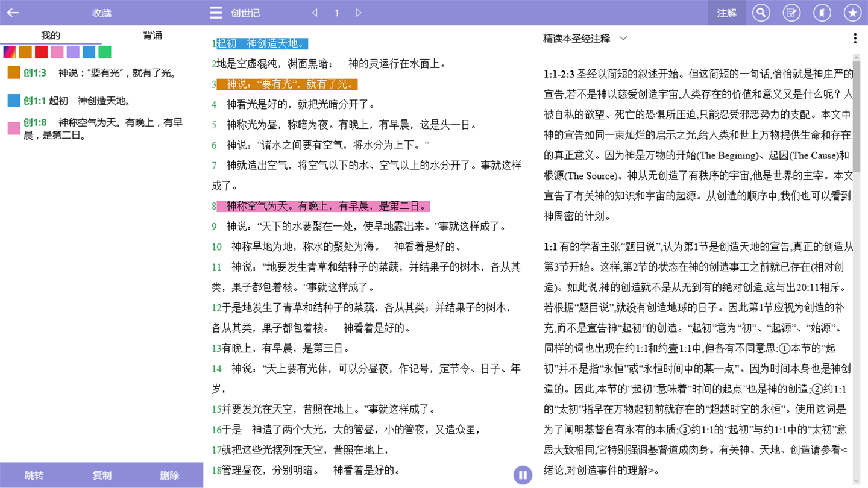Viewport: 868px width, 488px height.
Task: Open the saved verse 创1:8 神称空气为天
Action: coord(103,129)
